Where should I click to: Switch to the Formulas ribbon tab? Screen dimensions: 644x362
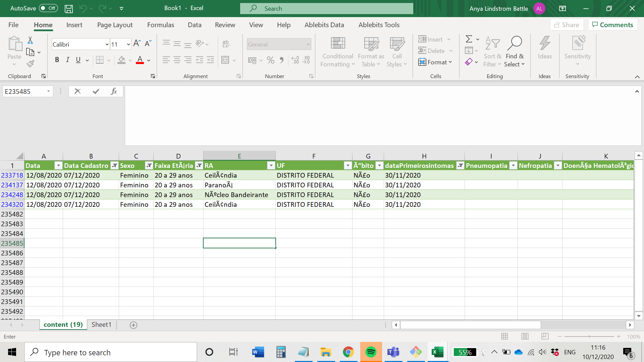(x=161, y=25)
